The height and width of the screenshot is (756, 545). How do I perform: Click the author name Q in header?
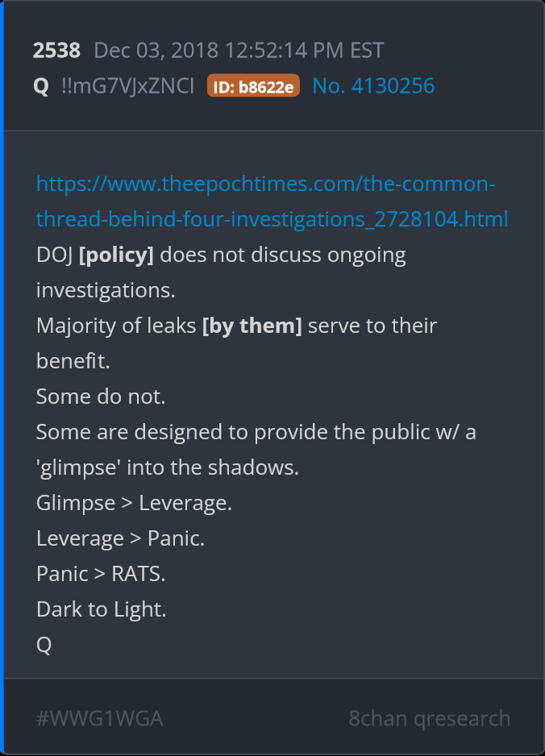[x=41, y=85]
